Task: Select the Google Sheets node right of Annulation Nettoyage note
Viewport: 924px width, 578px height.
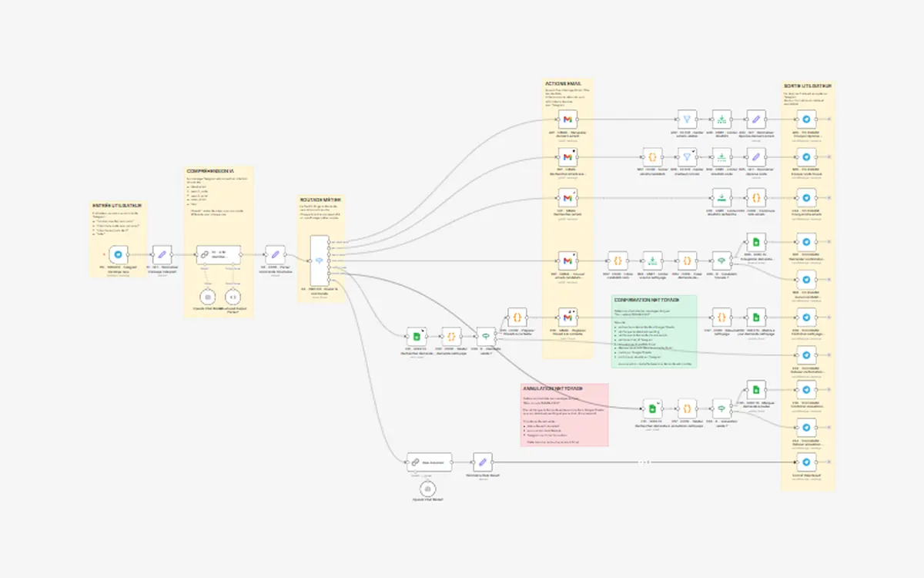Action: pos(652,408)
